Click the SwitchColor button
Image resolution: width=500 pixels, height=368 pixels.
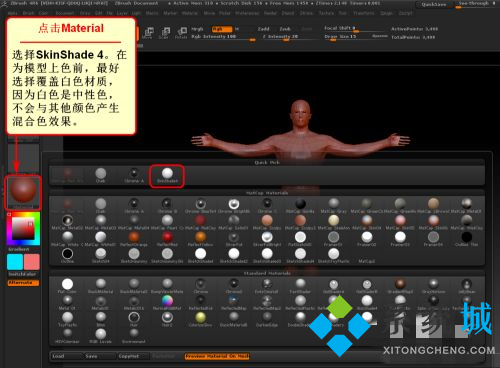[23, 274]
